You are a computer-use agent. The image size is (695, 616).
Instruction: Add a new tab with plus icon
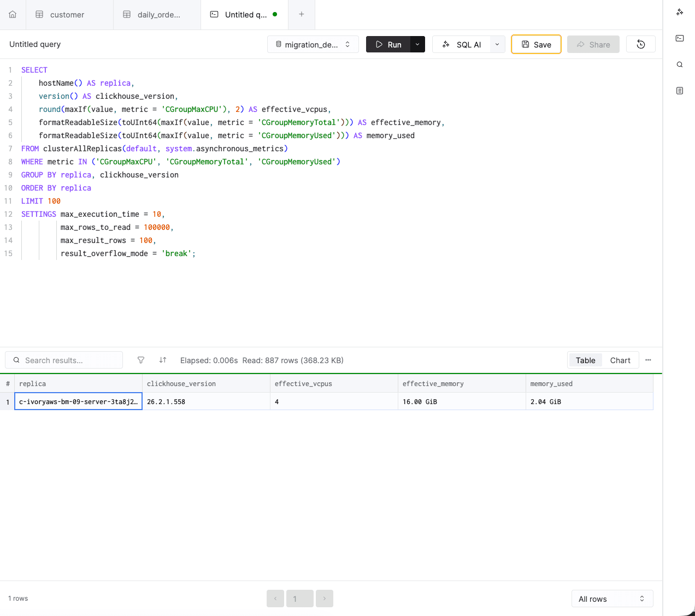pyautogui.click(x=302, y=14)
